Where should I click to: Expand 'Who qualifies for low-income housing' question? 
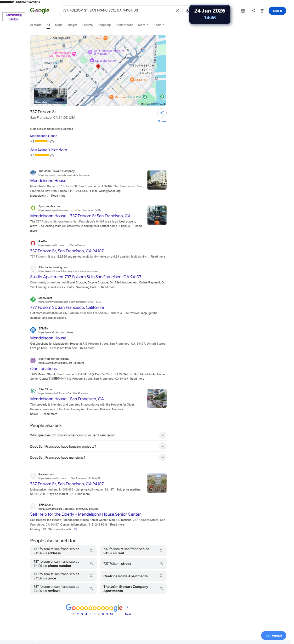163,435
